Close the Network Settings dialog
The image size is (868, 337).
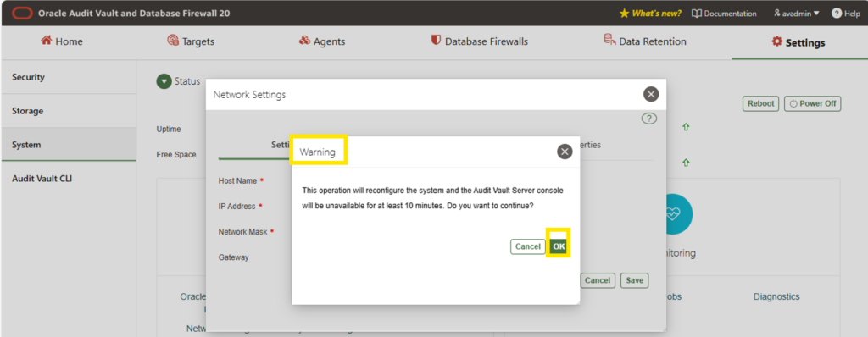pos(651,95)
